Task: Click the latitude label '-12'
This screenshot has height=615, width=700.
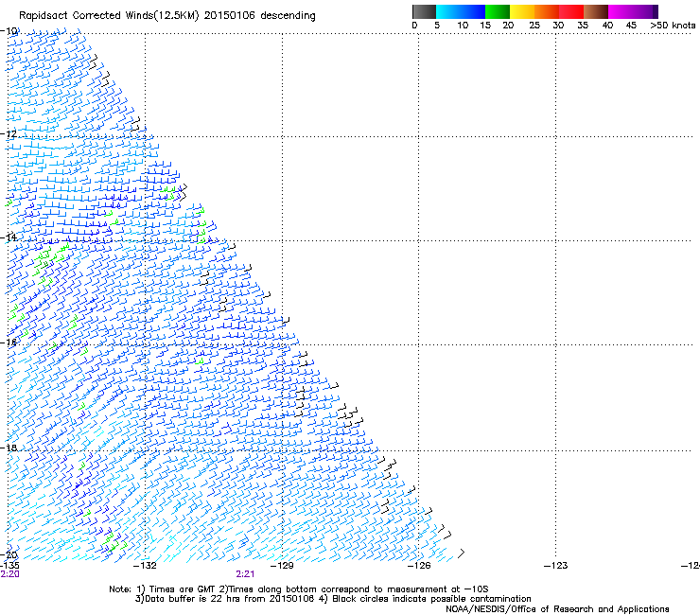Action: [9, 134]
